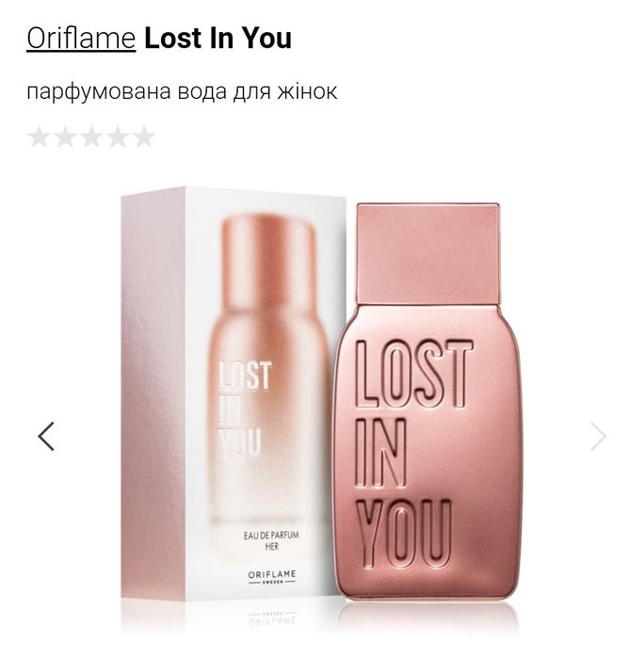Click the next image right arrow
Screen dimensions: 644x658
tap(598, 437)
